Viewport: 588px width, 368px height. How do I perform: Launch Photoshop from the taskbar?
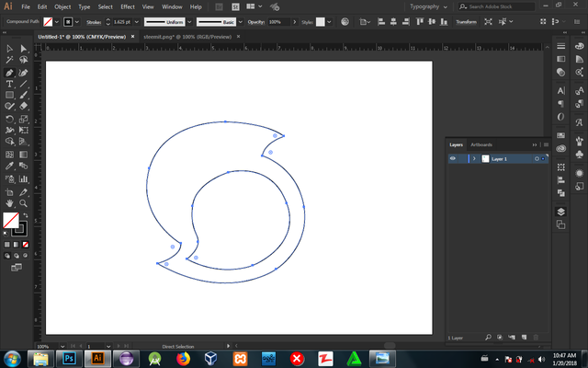pyautogui.click(x=70, y=357)
